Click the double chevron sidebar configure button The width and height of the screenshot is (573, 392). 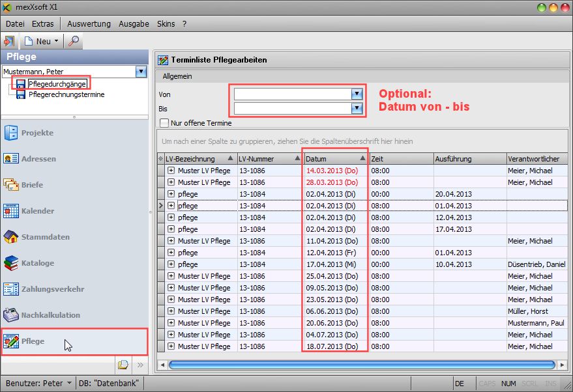(140, 365)
